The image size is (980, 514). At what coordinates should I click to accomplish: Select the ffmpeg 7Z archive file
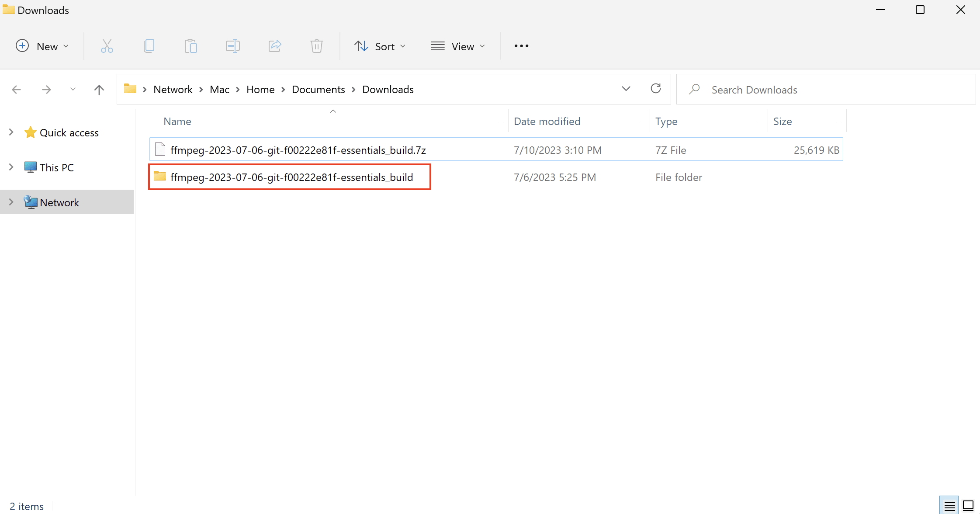click(298, 150)
